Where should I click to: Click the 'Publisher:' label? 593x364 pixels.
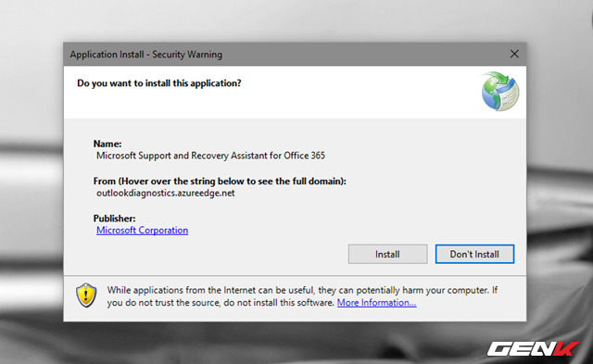point(114,219)
